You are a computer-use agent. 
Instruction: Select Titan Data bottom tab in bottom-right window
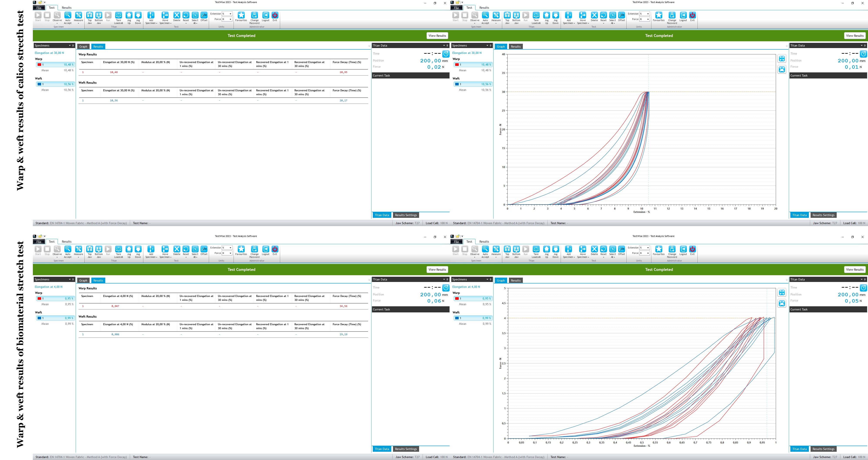point(799,449)
